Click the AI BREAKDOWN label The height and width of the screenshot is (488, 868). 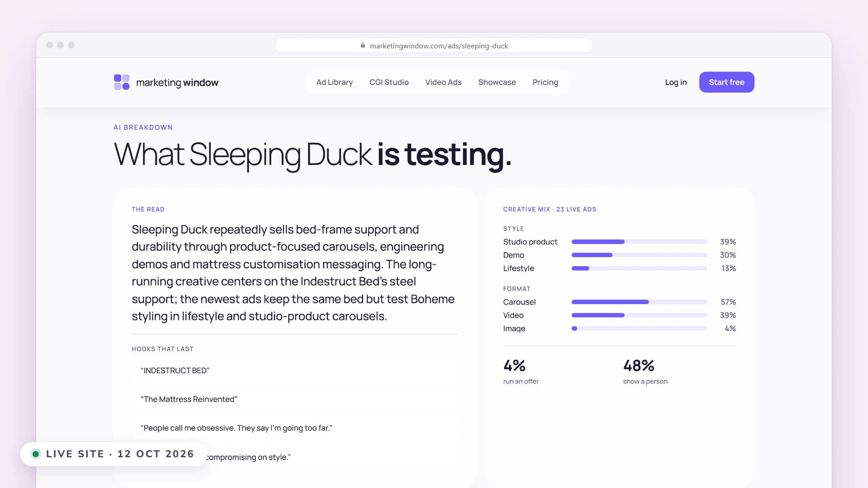click(x=143, y=127)
